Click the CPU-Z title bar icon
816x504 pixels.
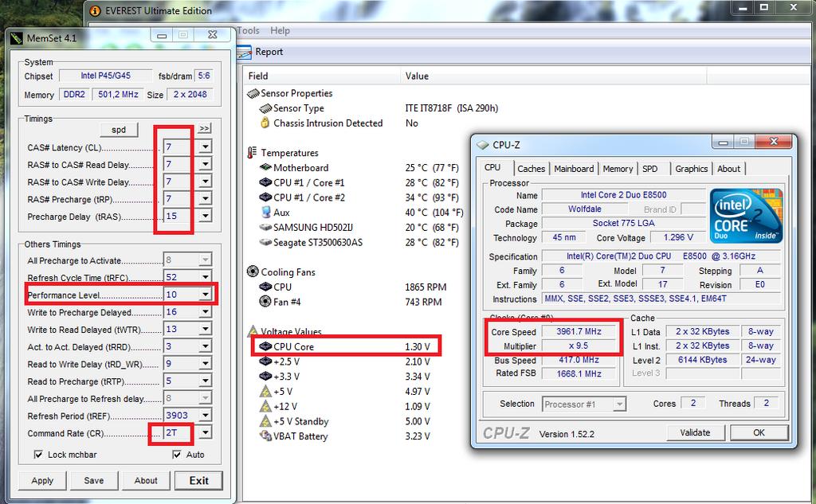pyautogui.click(x=482, y=145)
